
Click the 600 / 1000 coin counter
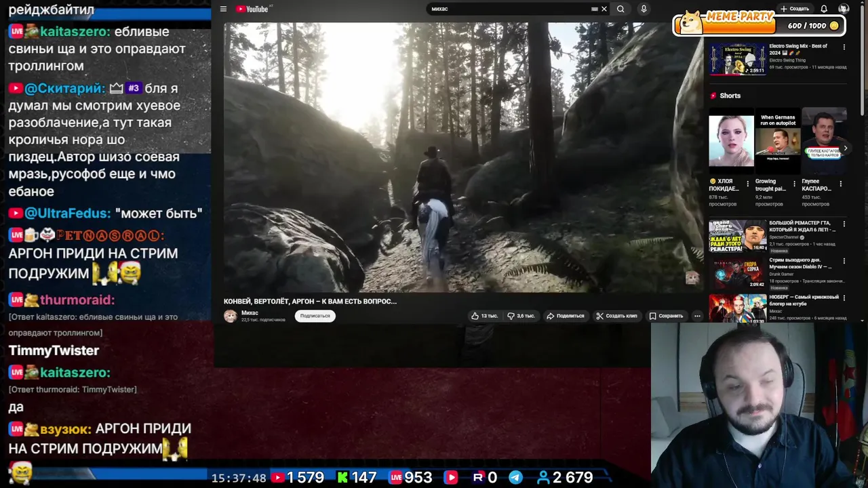coord(813,26)
